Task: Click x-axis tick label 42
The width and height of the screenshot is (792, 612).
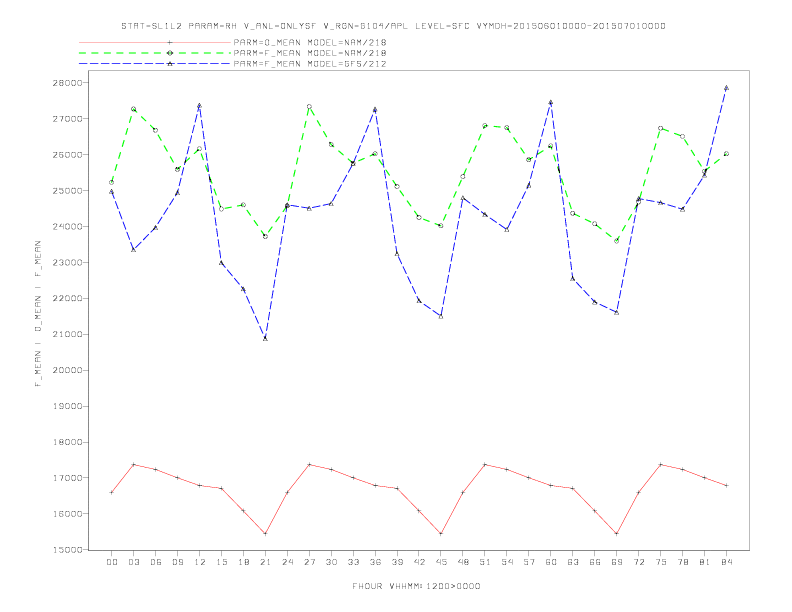Action: click(x=419, y=562)
